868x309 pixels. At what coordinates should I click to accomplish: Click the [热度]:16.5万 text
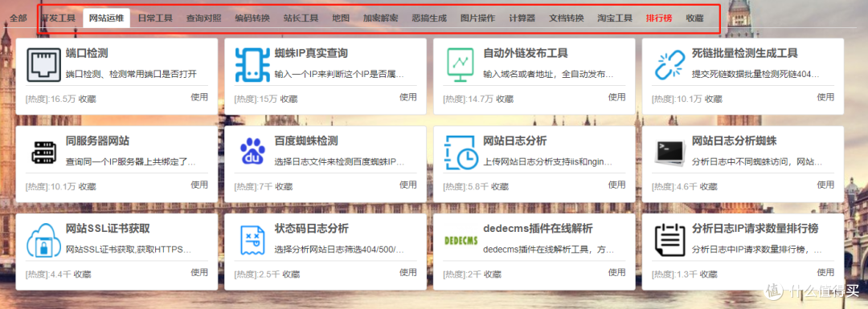[51, 99]
